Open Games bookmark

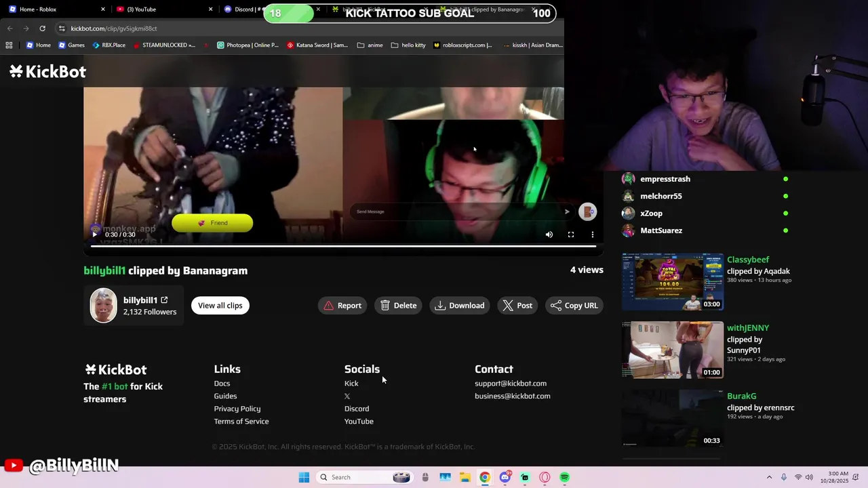point(71,45)
